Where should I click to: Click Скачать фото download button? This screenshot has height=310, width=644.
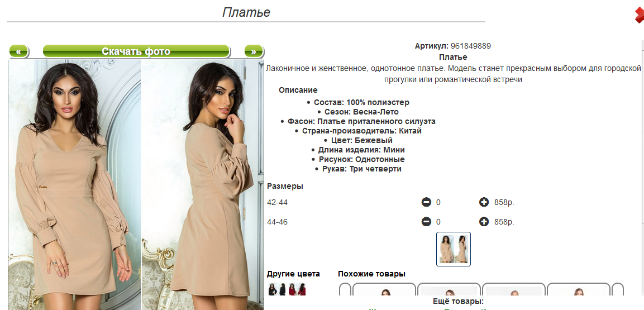tap(136, 51)
